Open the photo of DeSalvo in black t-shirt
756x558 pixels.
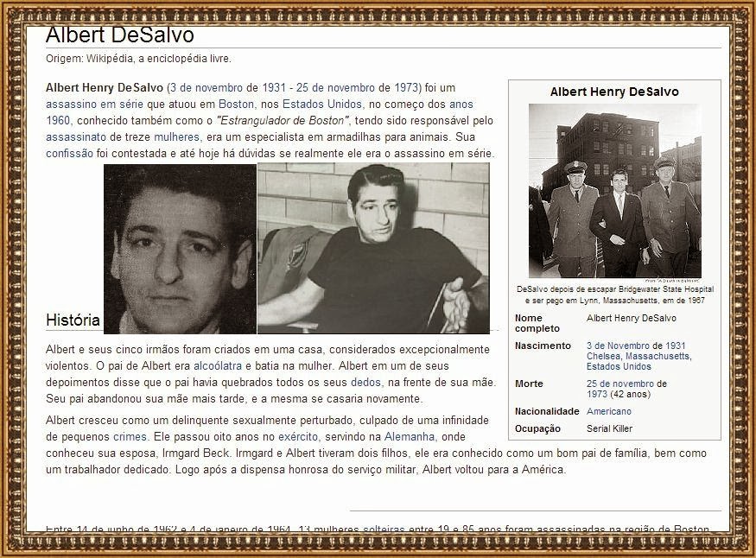tap(373, 248)
